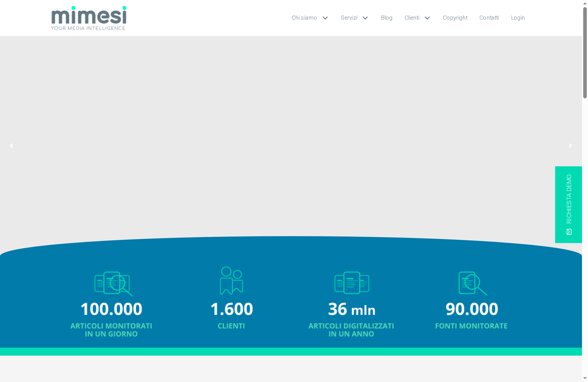Select Copyright in the navigation menu
The width and height of the screenshot is (588, 382).
455,18
